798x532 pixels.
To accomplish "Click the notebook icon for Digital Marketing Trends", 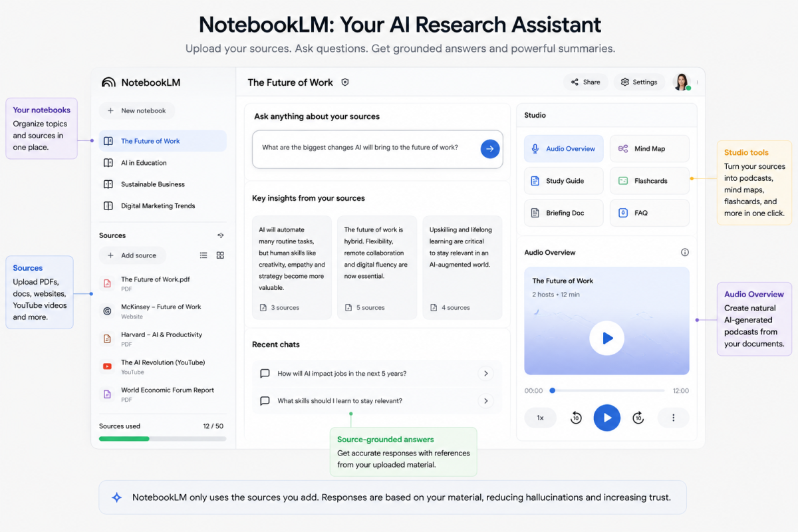I will coord(108,206).
